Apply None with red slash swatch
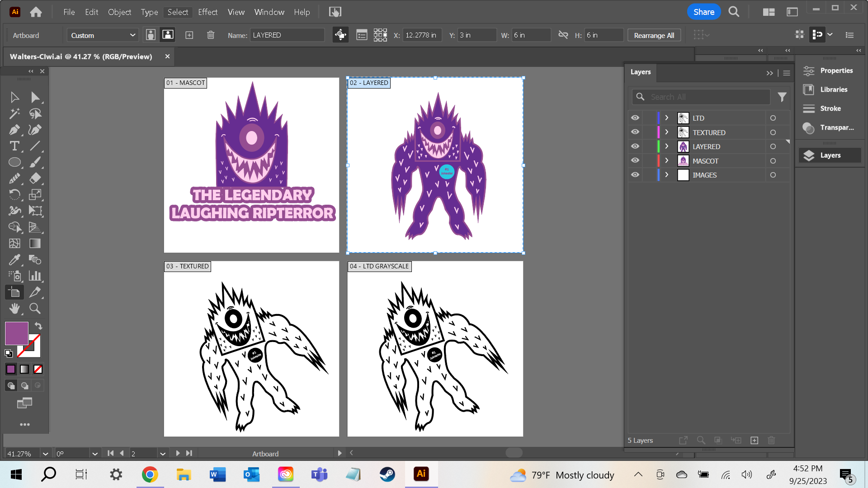Viewport: 868px width, 488px height. click(38, 369)
